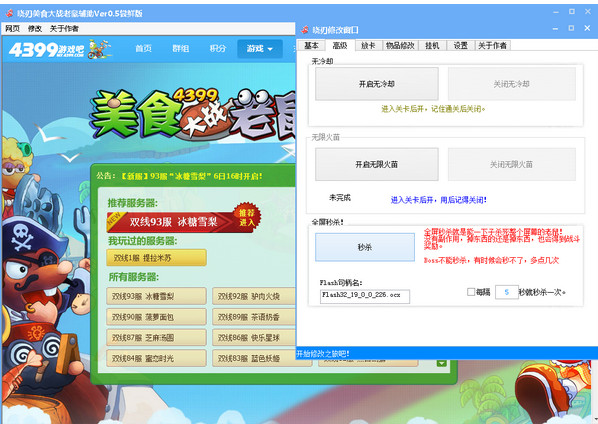The image size is (598, 424).
Task: Click the 推荐进入 red badge
Action: [247, 217]
